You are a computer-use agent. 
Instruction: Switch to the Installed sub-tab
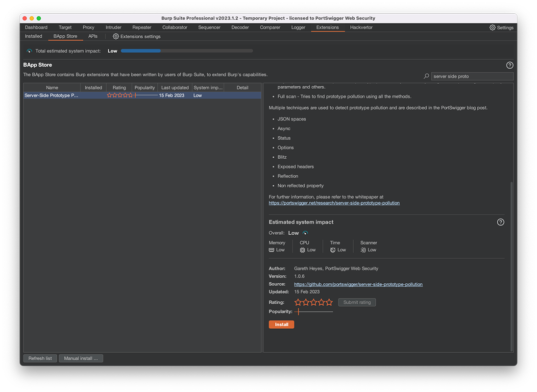[33, 36]
